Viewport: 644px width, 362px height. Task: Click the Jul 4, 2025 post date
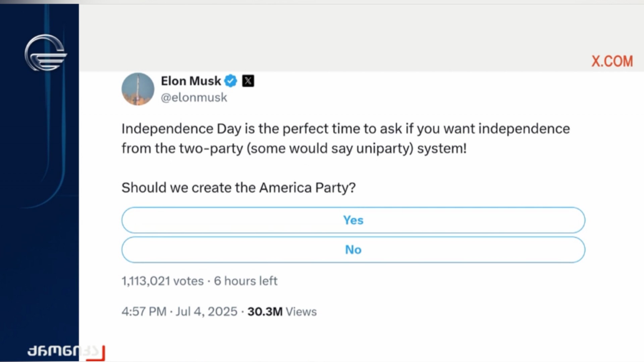[207, 312]
